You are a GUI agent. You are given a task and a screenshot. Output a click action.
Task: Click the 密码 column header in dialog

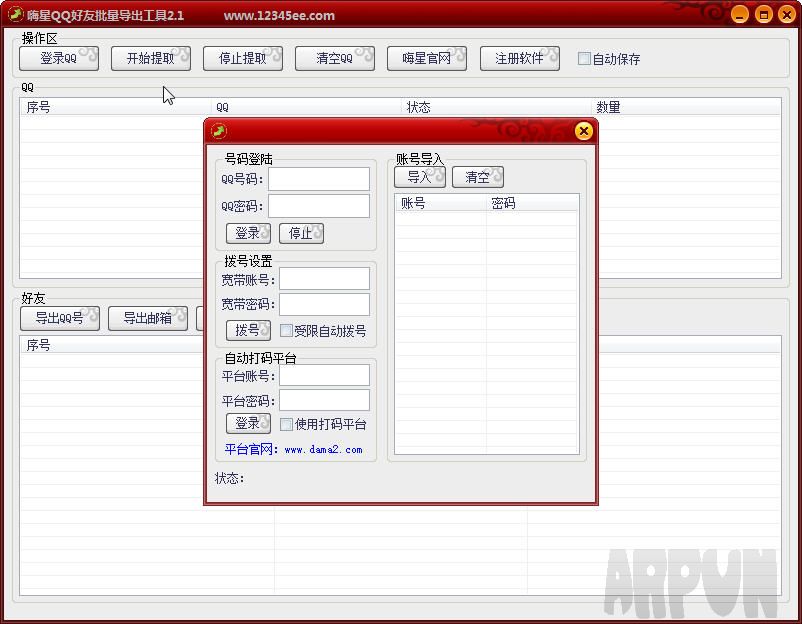click(x=532, y=203)
